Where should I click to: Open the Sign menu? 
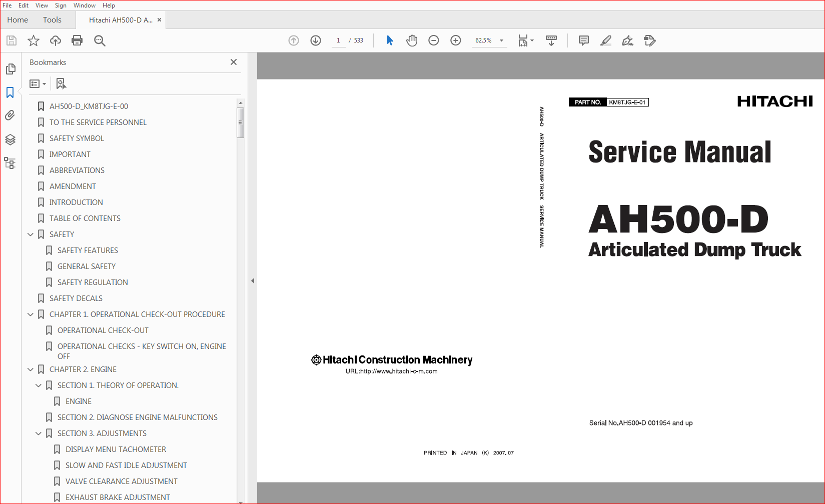61,5
